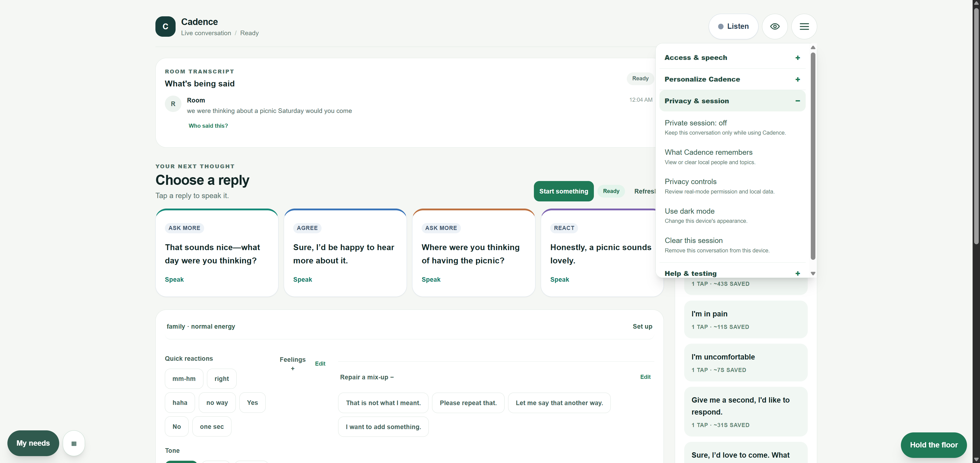Select Clear this session
Image resolution: width=980 pixels, height=463 pixels.
click(x=732, y=245)
